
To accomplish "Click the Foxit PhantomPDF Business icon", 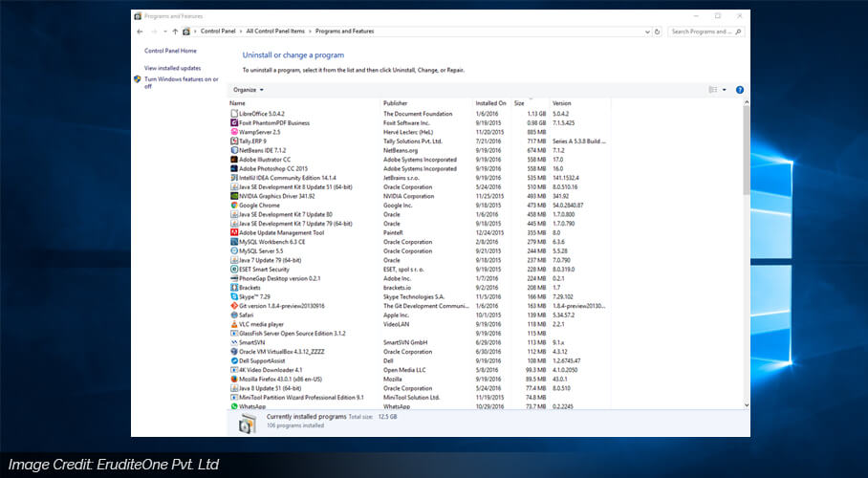I will [234, 123].
